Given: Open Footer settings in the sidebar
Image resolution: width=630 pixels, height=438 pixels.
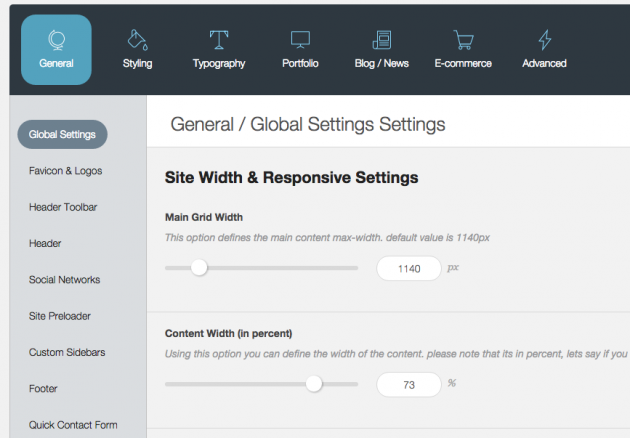Looking at the screenshot, I should pos(43,389).
